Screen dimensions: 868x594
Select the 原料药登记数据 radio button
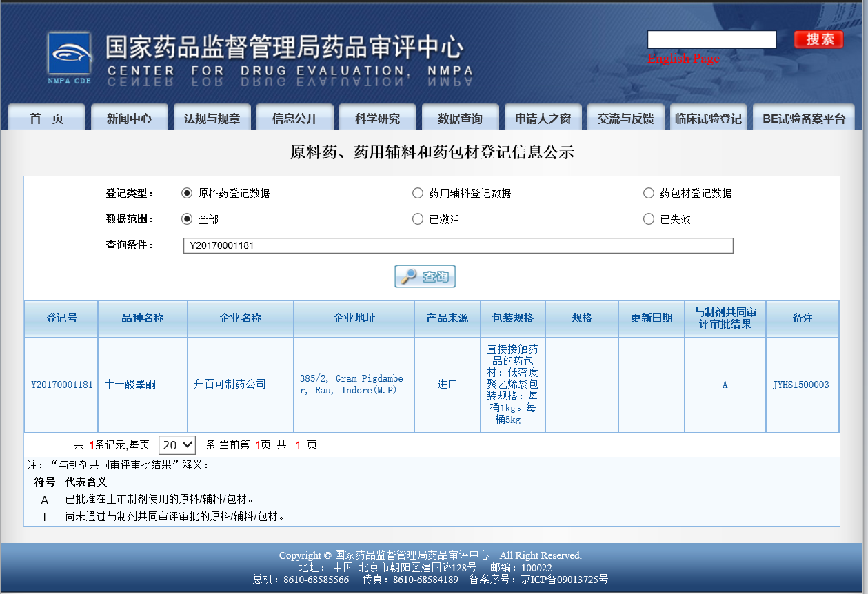187,193
